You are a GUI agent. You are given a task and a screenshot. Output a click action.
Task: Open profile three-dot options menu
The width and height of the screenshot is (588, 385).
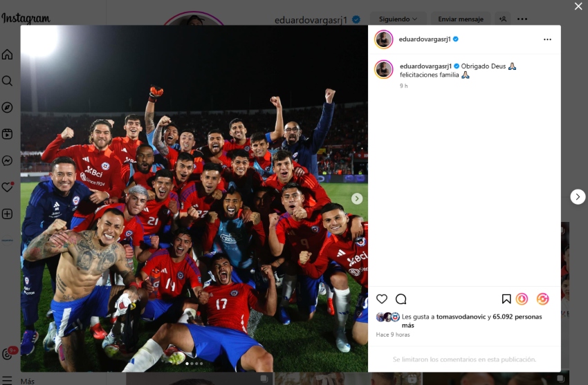pos(522,19)
